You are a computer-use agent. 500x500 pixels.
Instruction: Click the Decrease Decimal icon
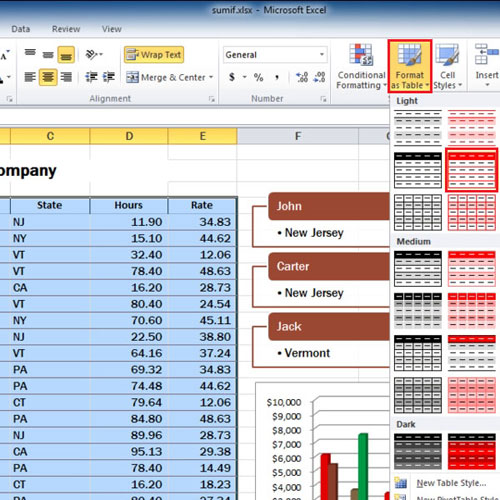coord(319,77)
